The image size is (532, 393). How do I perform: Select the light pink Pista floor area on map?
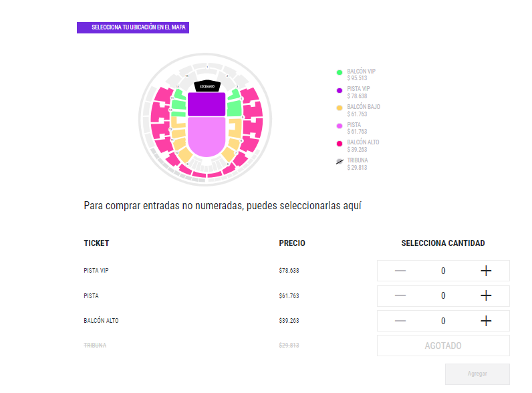click(x=206, y=136)
